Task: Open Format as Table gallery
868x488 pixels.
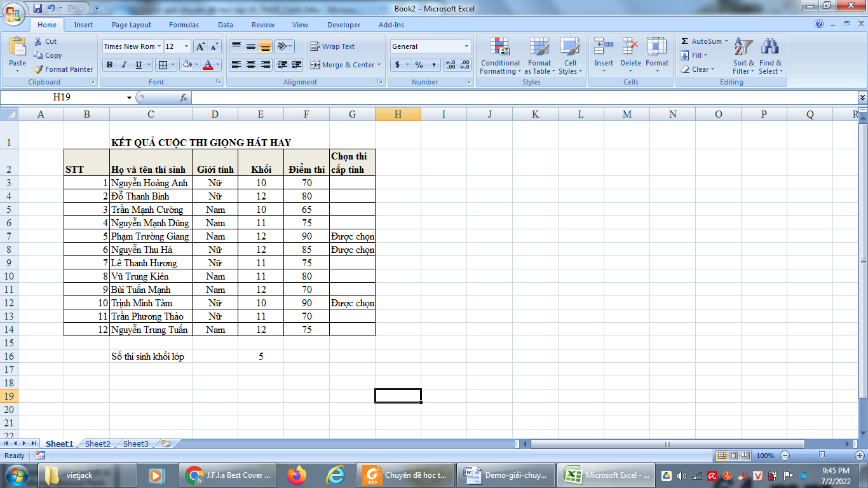Action: (539, 56)
